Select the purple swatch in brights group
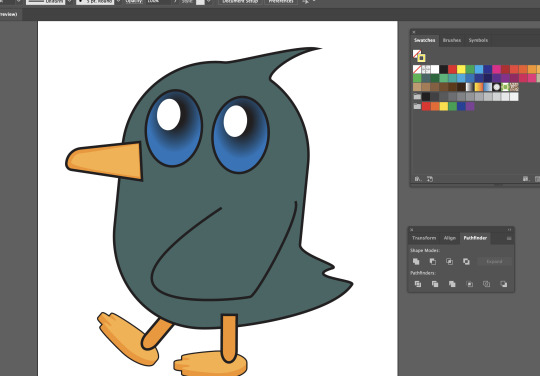Screen dimensions: 540x376 [470, 106]
